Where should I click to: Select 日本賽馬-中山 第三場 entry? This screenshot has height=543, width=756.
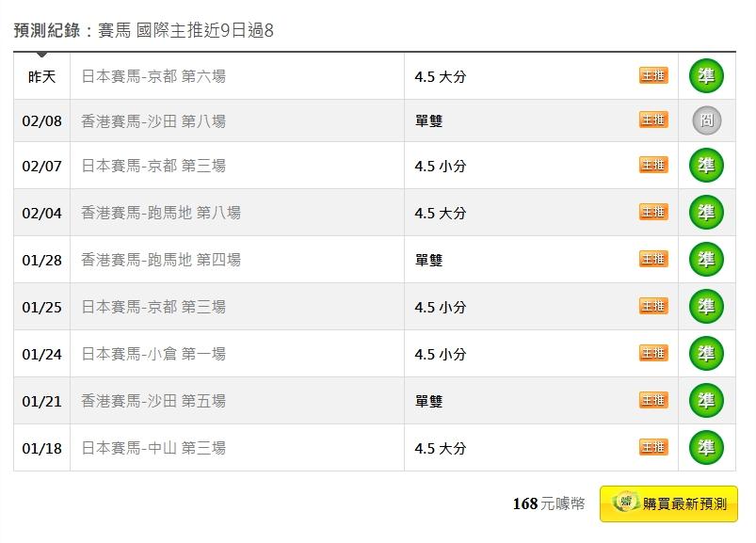click(153, 448)
